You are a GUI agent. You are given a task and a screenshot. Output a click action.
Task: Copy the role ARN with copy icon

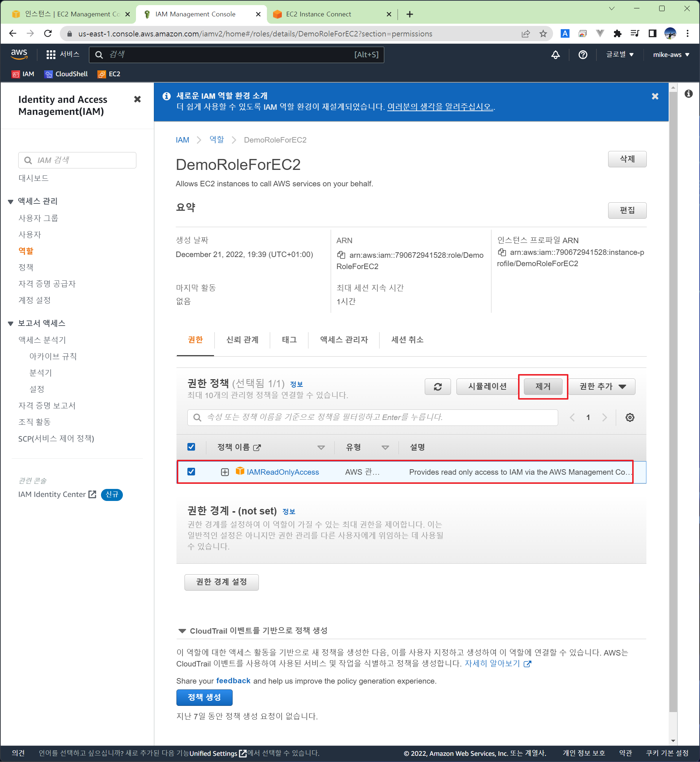tap(341, 255)
